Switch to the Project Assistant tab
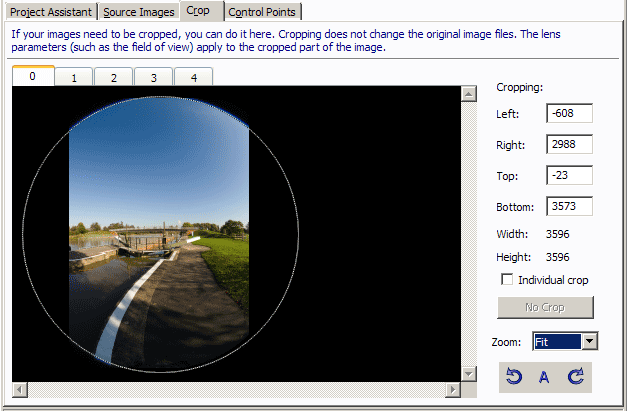Image resolution: width=627 pixels, height=411 pixels. coord(51,12)
